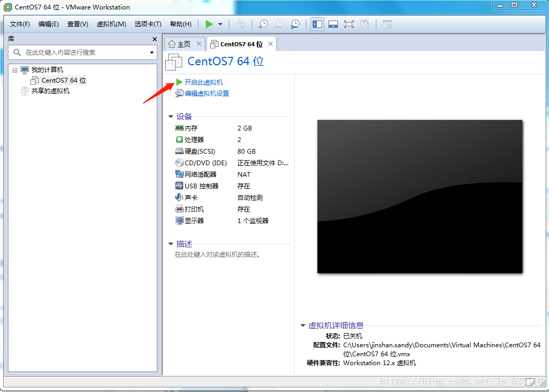549x392 pixels.
Task: Click the status bar icon at bottom right
Action: pyautogui.click(x=531, y=381)
